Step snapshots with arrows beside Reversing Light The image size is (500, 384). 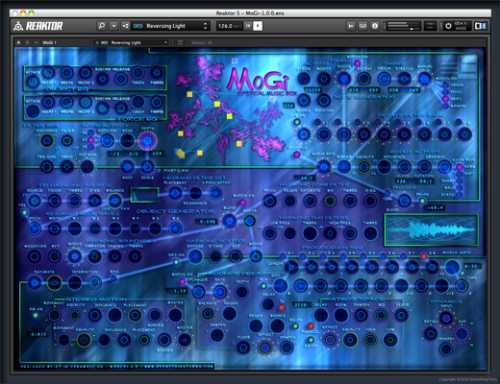point(205,26)
